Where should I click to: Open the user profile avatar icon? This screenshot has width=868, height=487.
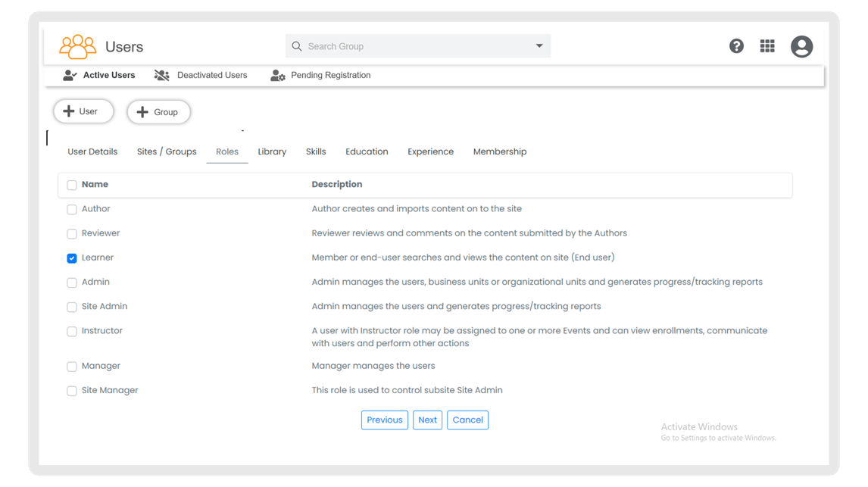[801, 46]
